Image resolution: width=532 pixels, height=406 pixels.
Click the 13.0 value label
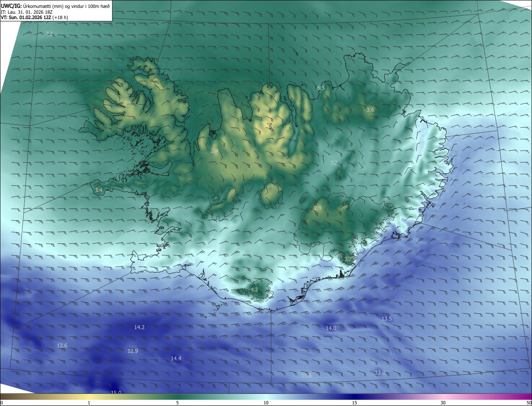pos(380,372)
